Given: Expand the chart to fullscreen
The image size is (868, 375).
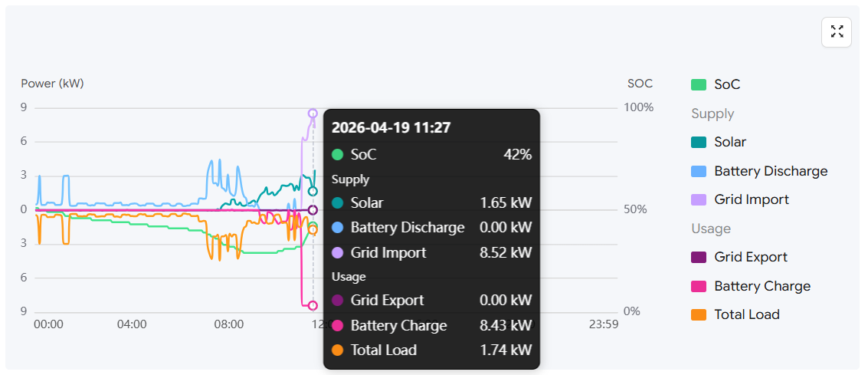Looking at the screenshot, I should 837,32.
